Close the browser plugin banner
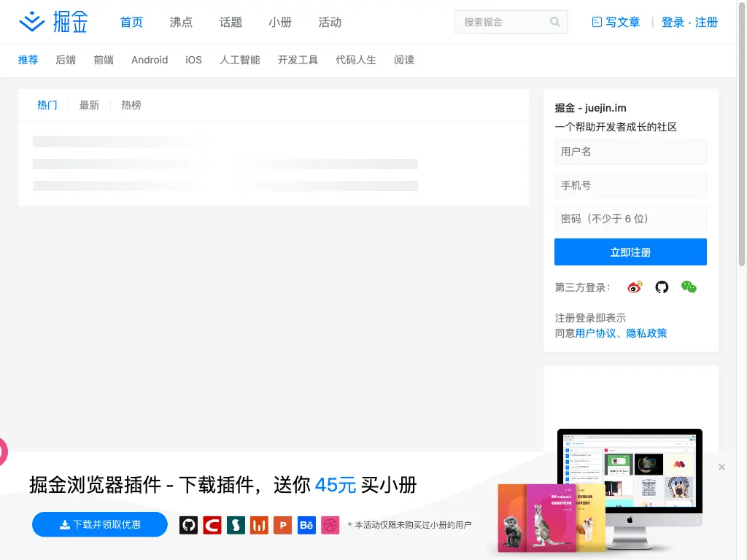747x560 pixels. [x=721, y=467]
